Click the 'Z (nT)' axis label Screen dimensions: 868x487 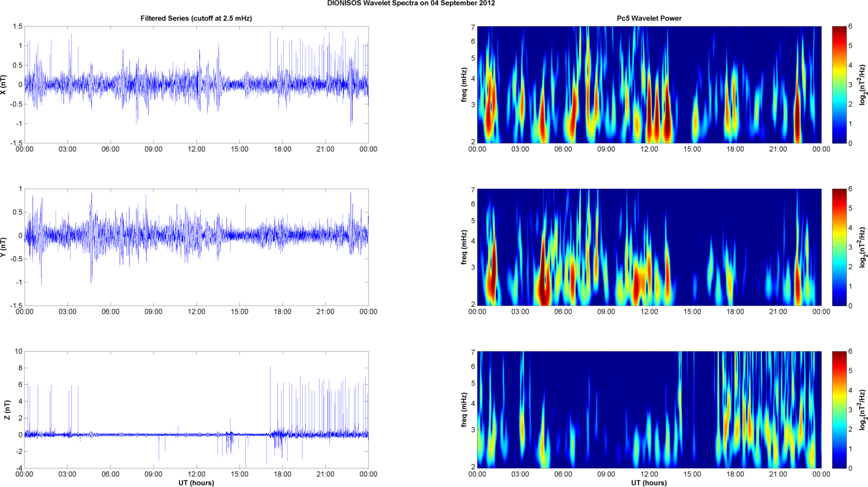pyautogui.click(x=7, y=409)
